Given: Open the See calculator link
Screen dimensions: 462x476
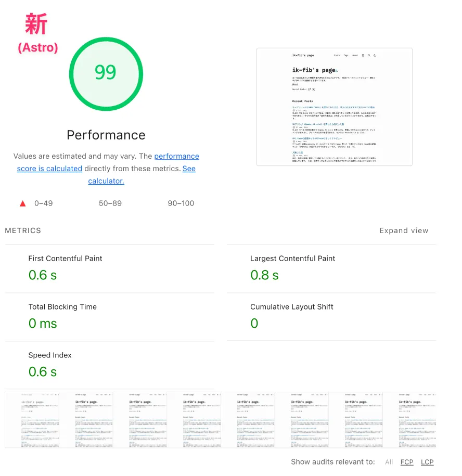Looking at the screenshot, I should pos(142,175).
